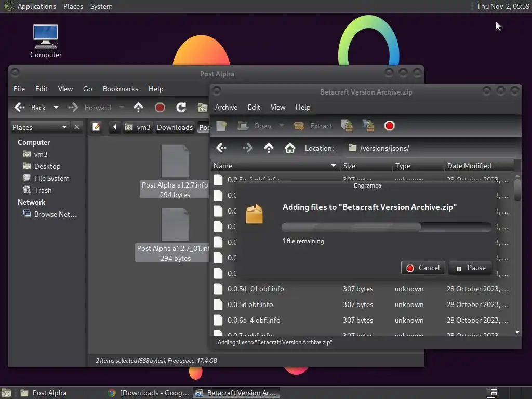The image size is (532, 399).
Task: Select the vm3 path bar button
Action: click(x=138, y=127)
